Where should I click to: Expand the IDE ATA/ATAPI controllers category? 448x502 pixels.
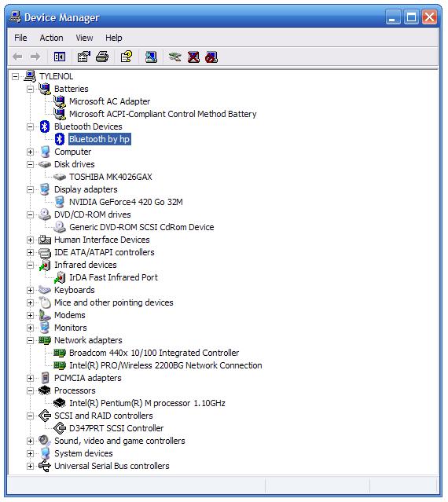30,253
